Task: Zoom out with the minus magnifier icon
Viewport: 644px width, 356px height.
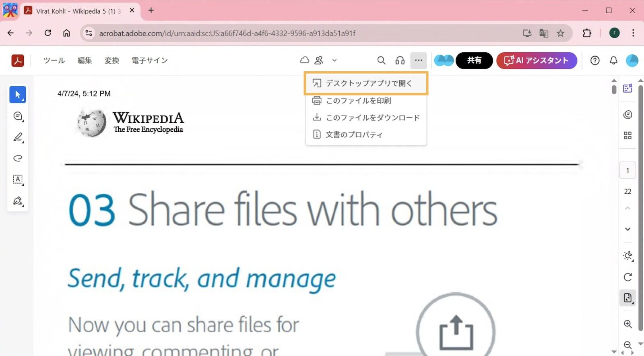Action: pyautogui.click(x=627, y=345)
